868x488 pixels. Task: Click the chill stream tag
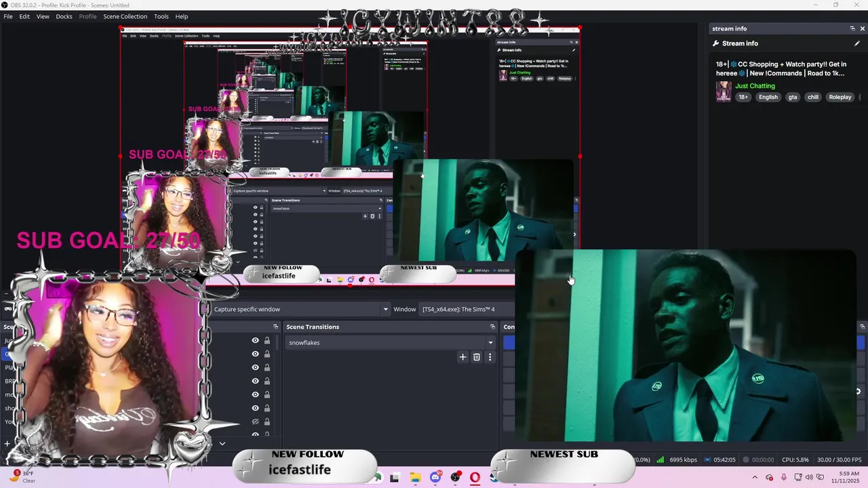pos(813,97)
